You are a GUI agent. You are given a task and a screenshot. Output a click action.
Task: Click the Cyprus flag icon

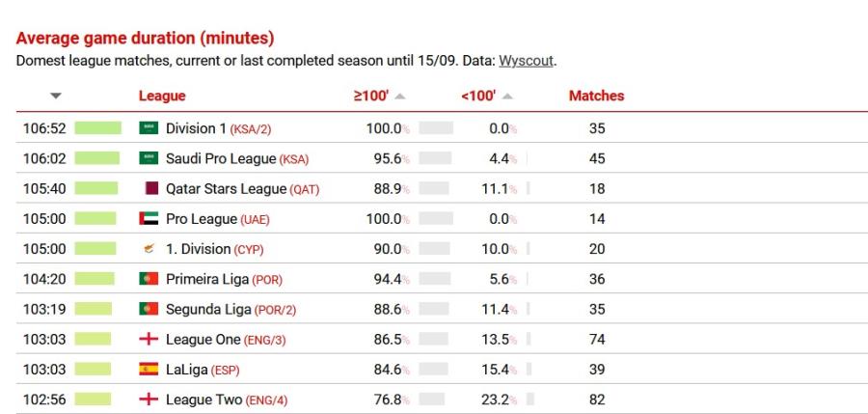point(149,249)
